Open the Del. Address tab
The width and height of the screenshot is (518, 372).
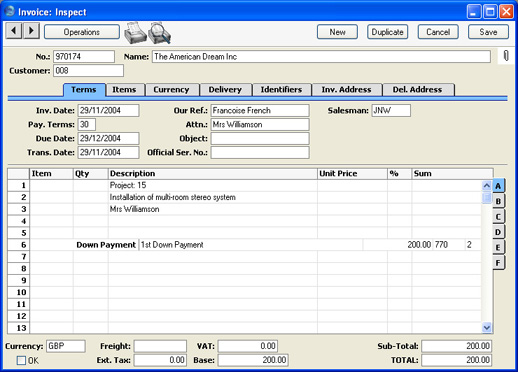pos(418,90)
